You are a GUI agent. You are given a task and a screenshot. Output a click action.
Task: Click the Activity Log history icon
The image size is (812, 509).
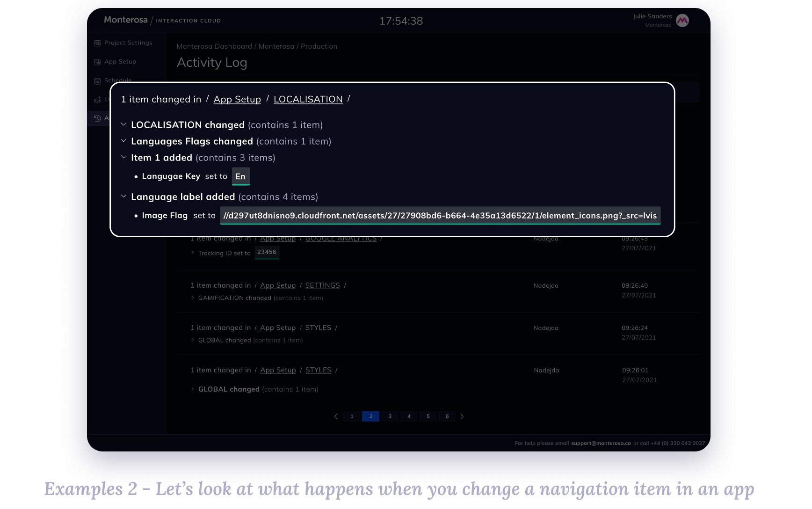[97, 118]
